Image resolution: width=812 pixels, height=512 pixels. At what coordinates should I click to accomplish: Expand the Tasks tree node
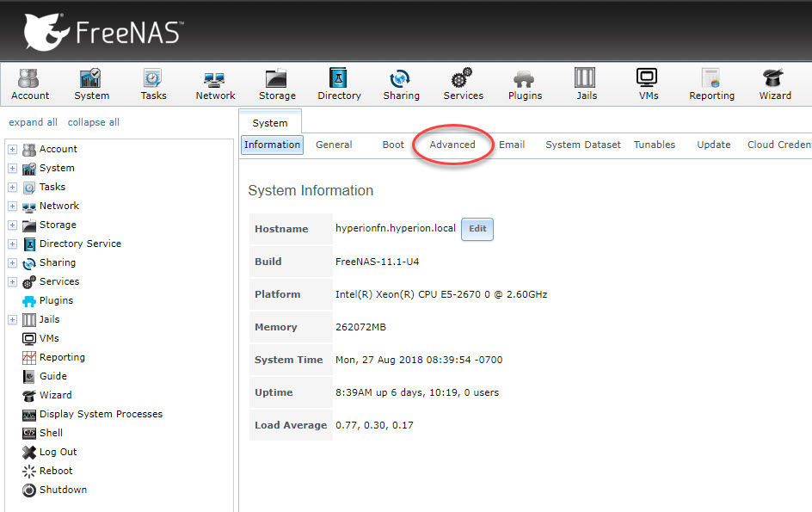click(x=12, y=187)
